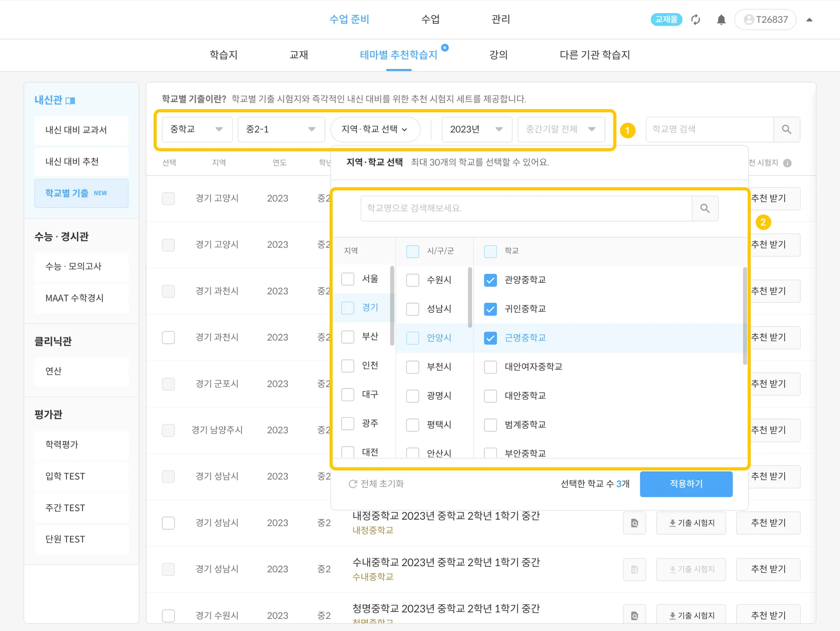Open the 내신관 book icon
Viewport: 840px width, 631px height.
pyautogui.click(x=71, y=101)
